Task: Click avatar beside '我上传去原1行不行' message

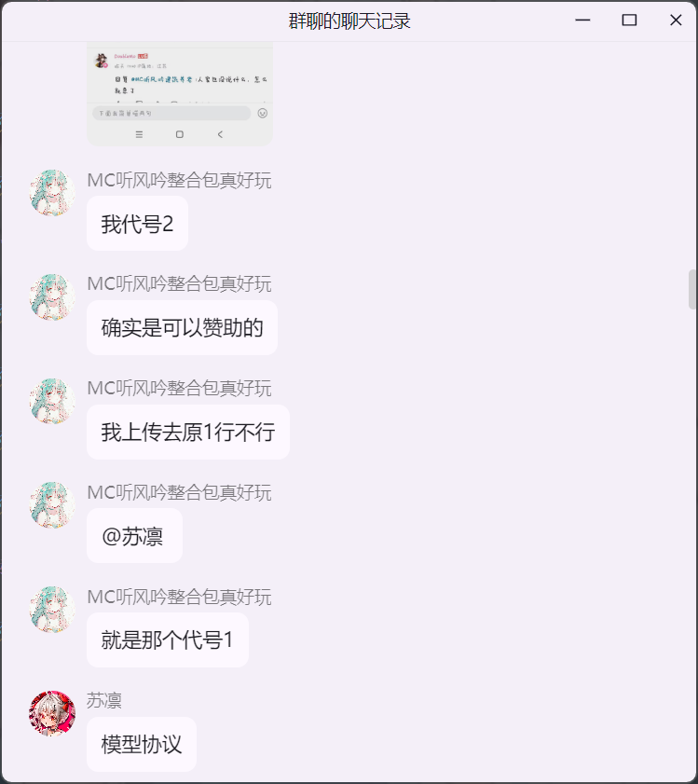Action: pos(52,402)
